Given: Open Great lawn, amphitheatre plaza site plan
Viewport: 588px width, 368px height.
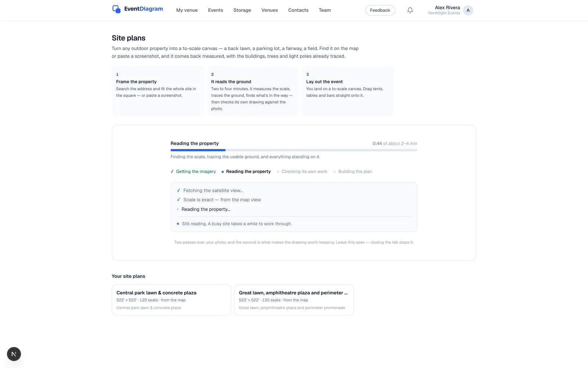Looking at the screenshot, I should (294, 300).
